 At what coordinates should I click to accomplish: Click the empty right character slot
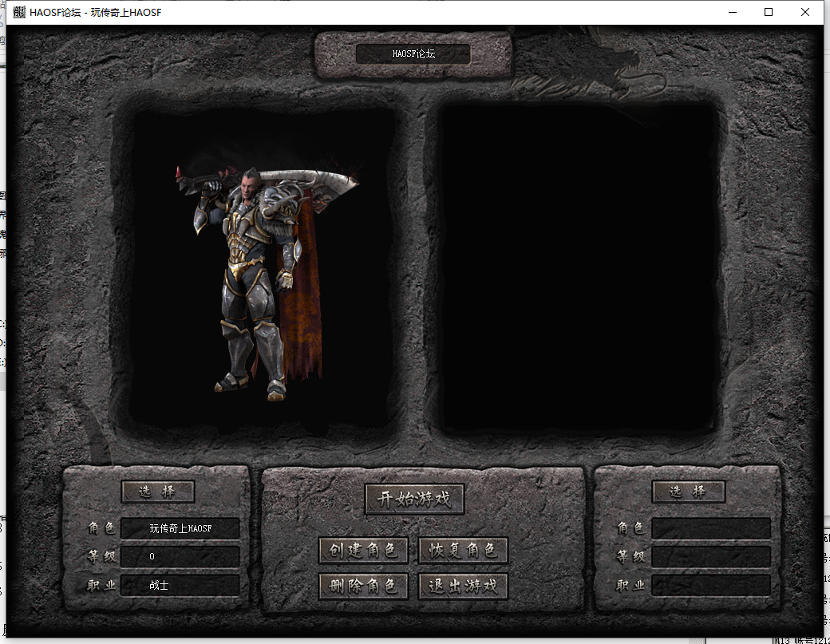coord(579,267)
